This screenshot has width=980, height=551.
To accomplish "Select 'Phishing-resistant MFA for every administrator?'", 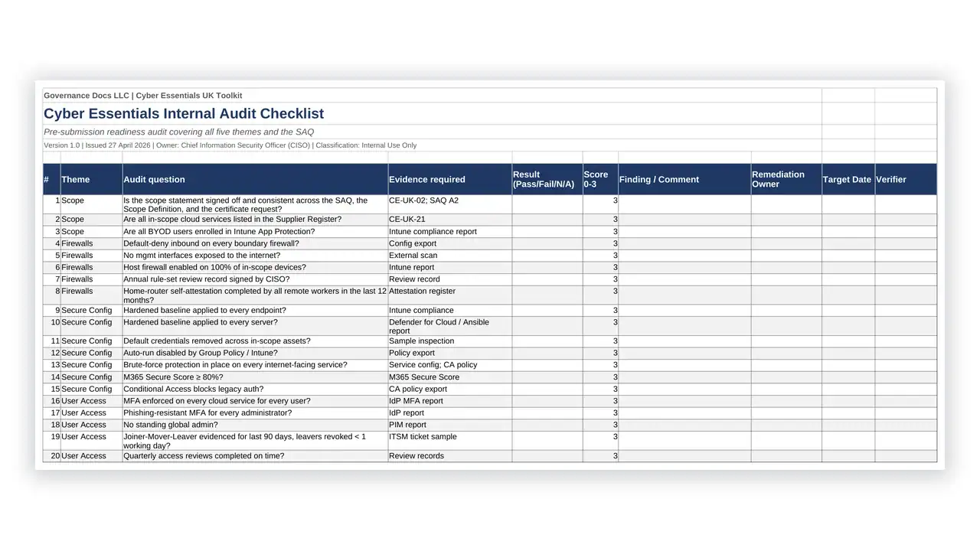I will 255,413.
